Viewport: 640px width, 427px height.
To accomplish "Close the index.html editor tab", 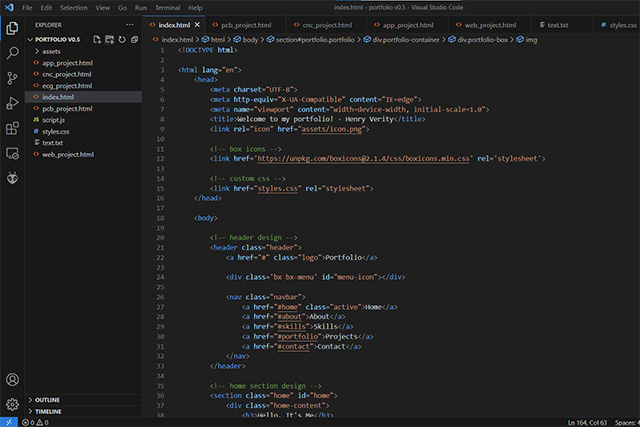I will coord(197,24).
